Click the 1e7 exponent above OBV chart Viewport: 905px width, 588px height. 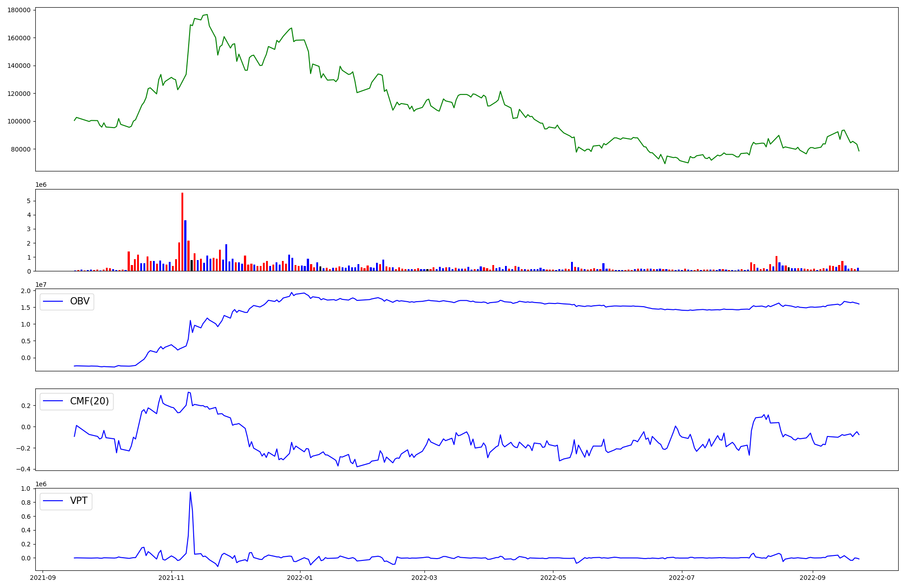coord(41,285)
